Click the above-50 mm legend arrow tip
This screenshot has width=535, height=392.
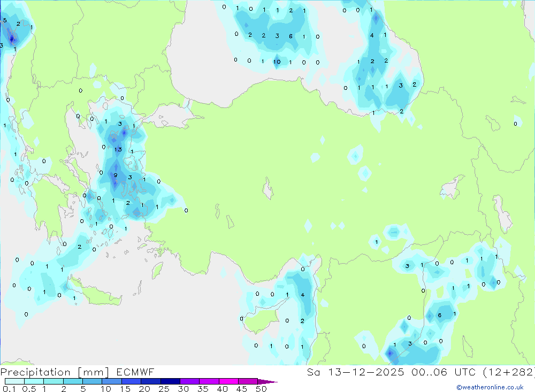point(267,381)
